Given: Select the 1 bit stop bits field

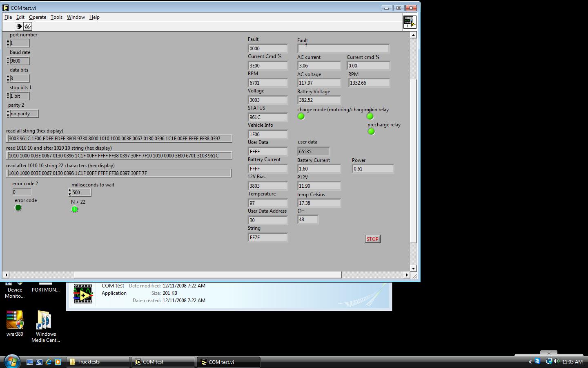Looking at the screenshot, I should pyautogui.click(x=20, y=96).
